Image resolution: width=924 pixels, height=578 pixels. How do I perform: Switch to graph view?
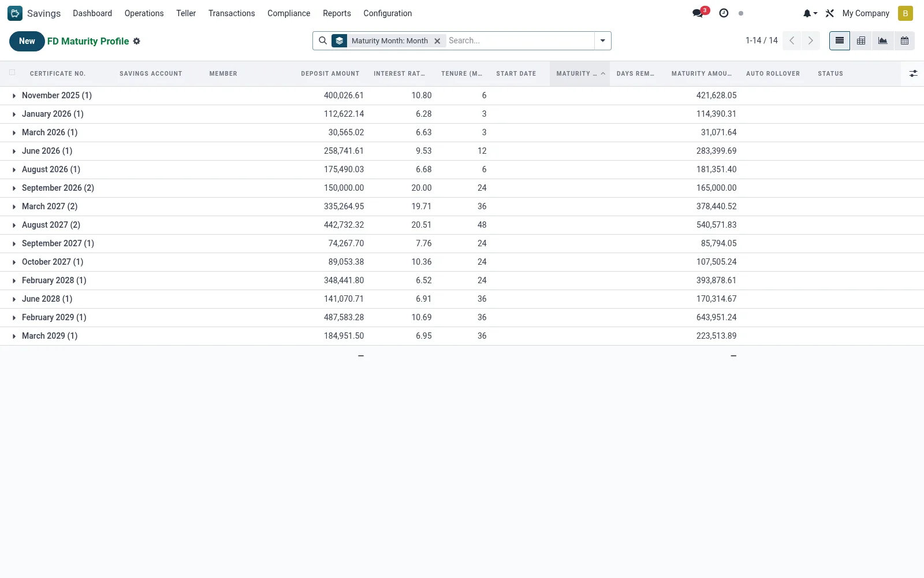pyautogui.click(x=883, y=40)
